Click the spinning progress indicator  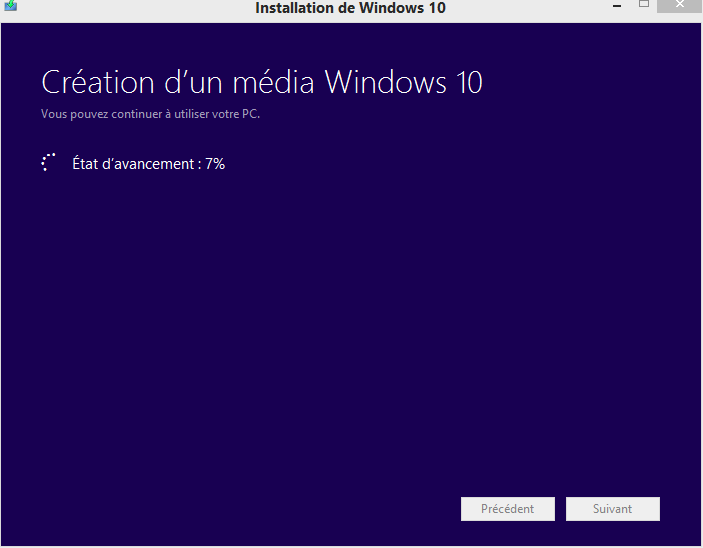[48, 162]
